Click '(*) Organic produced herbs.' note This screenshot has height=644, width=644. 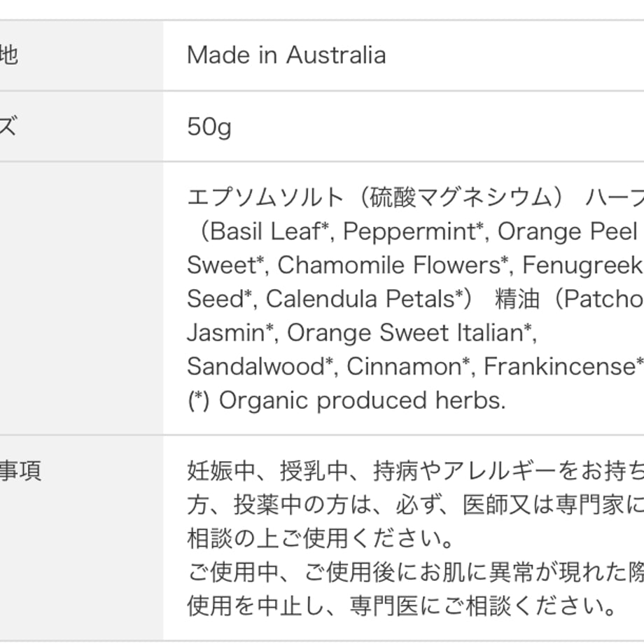[x=346, y=400]
